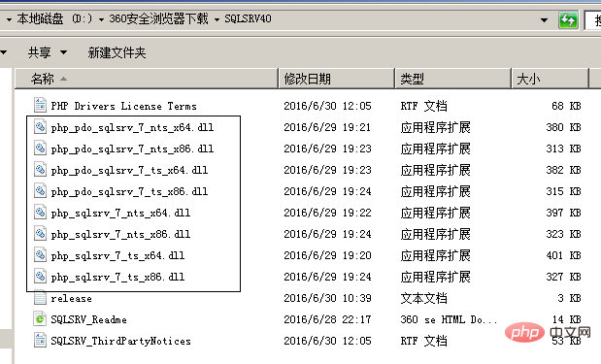This screenshot has width=601, height=364.
Task: Sort by 类型 column header
Action: (453, 79)
